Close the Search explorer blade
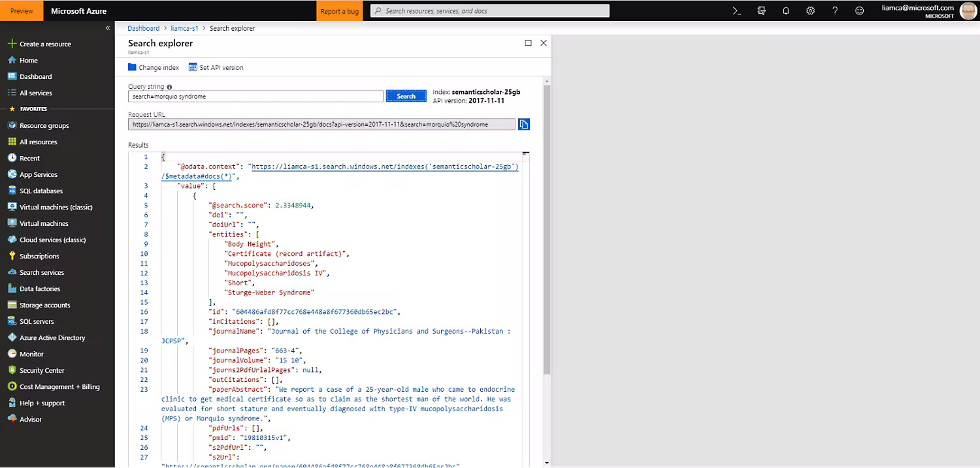 click(x=543, y=43)
